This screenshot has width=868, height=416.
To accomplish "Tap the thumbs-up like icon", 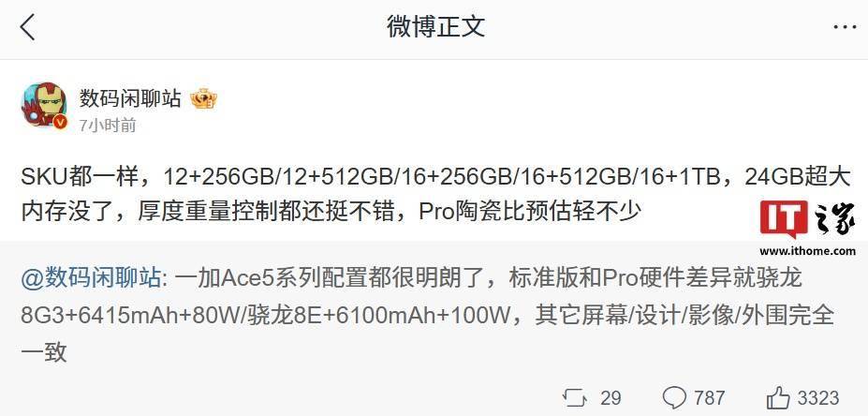I will pyautogui.click(x=779, y=397).
